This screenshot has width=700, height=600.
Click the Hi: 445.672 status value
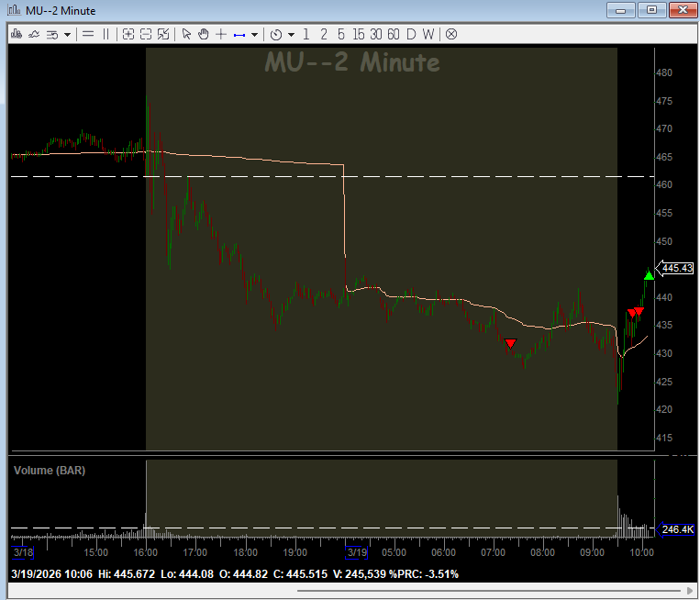point(127,574)
